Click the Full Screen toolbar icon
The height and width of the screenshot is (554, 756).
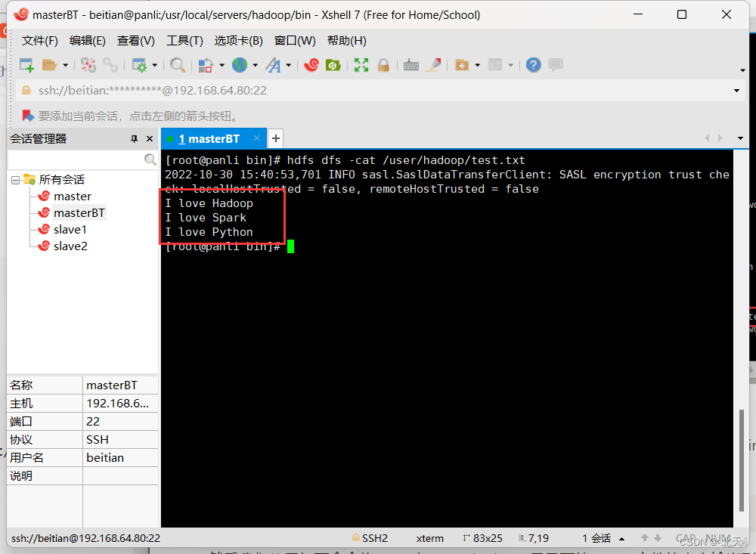tap(361, 64)
